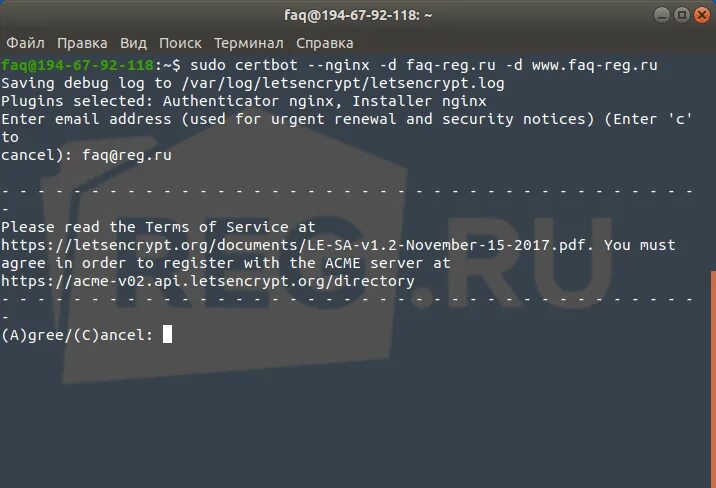Viewport: 716px width, 488px height.
Task: Click the window title faq@194-67-92-118
Action: point(358,15)
